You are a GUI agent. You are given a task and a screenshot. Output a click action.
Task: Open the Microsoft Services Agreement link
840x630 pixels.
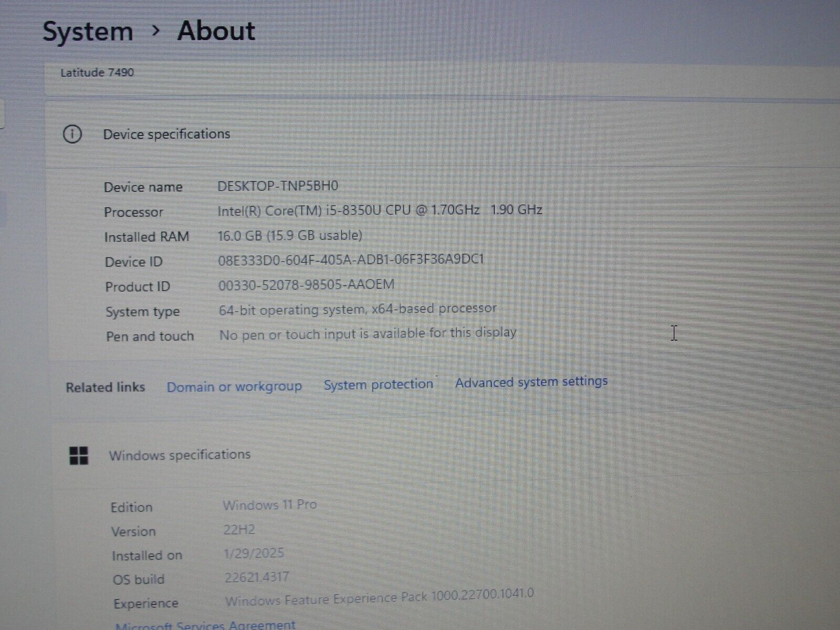point(205,625)
